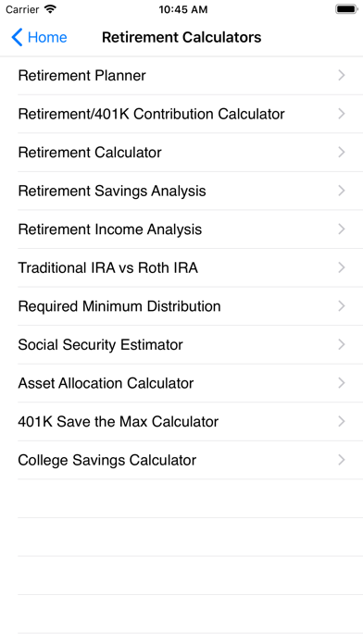Open Required Minimum Distribution calculator
This screenshot has width=363, height=644.
(181, 306)
